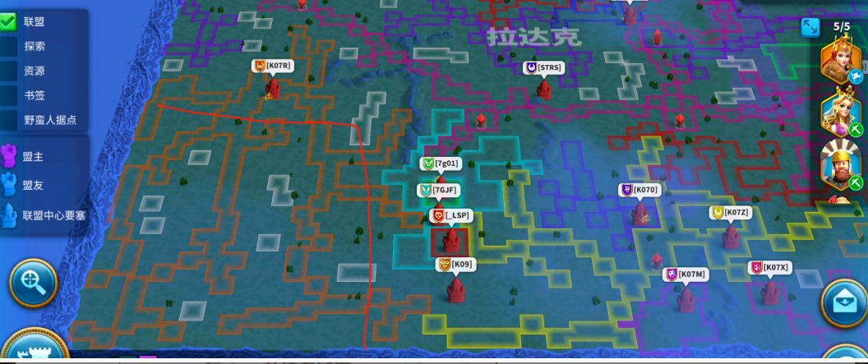The height and width of the screenshot is (364, 868).
Task: Click the 5/5 march queue counter
Action: 842,26
